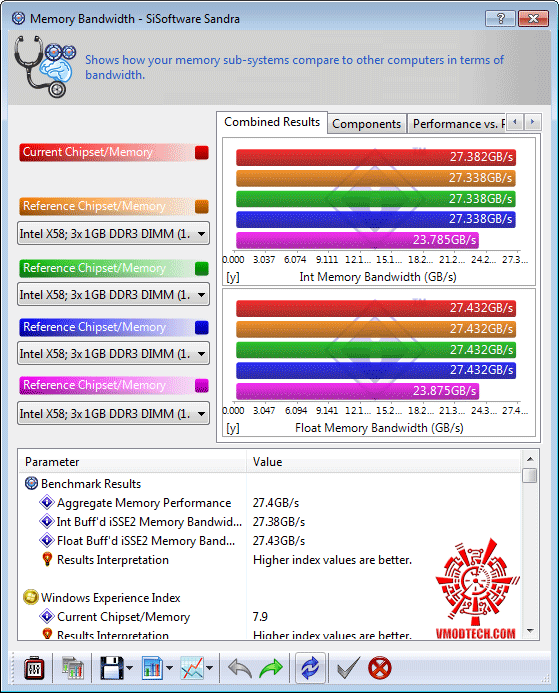Screen dimensions: 559x693
Task: Click the Parameter column header
Action: point(133,462)
